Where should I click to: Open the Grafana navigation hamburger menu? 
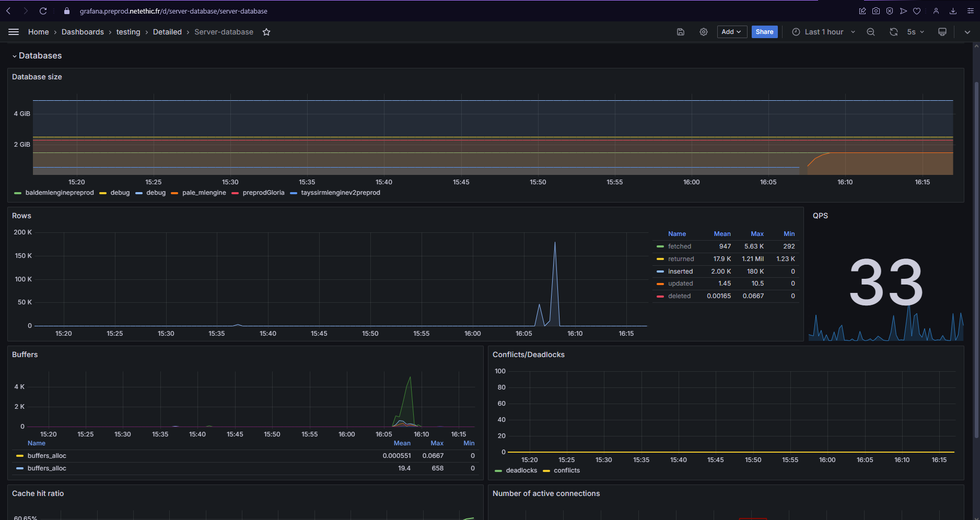tap(14, 31)
